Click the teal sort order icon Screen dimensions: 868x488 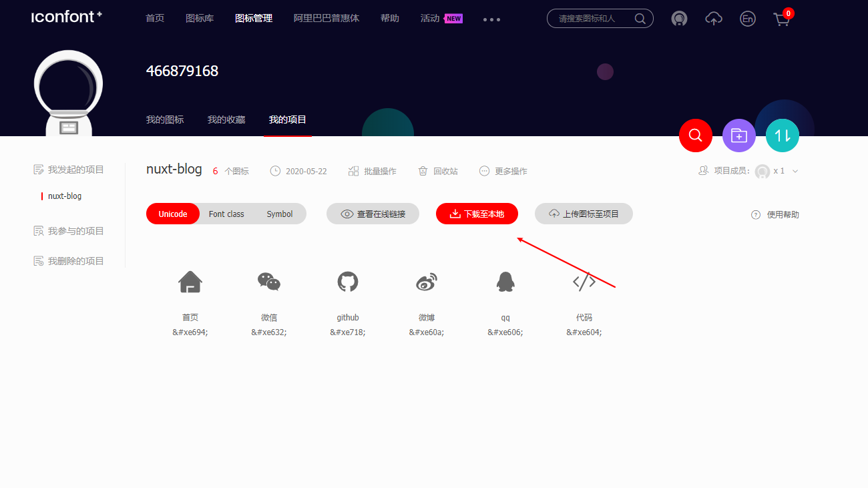coord(782,135)
